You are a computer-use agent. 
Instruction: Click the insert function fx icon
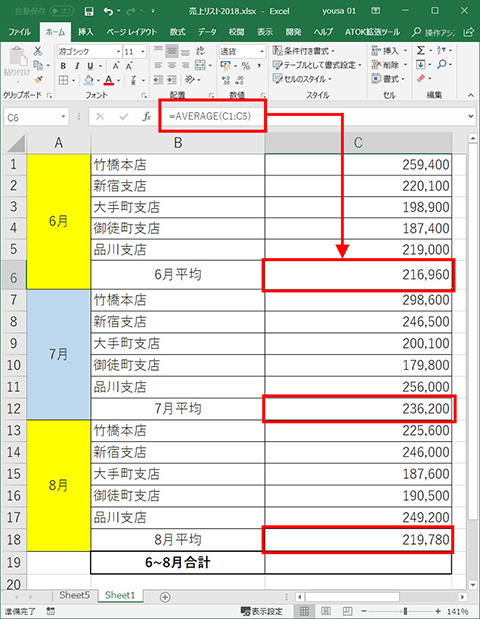point(147,116)
